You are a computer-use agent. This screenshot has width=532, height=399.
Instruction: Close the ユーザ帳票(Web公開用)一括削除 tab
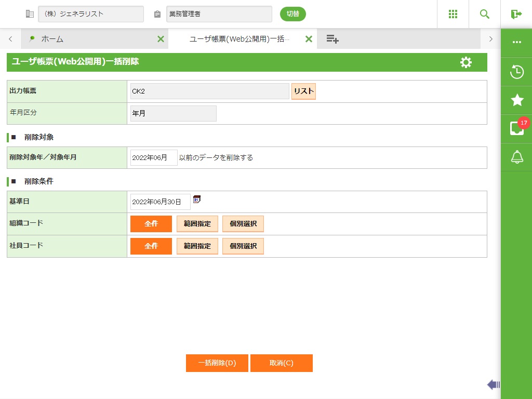309,39
